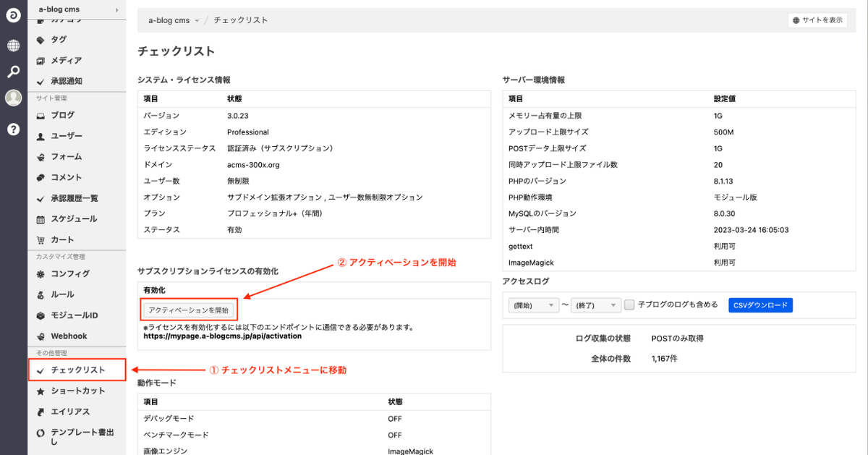Download the access log with CSVダウンロード

click(760, 305)
